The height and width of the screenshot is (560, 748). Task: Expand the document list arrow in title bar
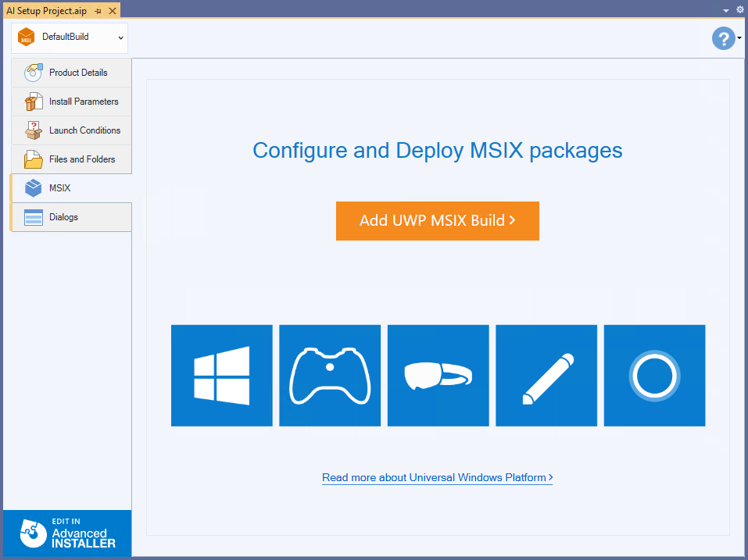[726, 10]
